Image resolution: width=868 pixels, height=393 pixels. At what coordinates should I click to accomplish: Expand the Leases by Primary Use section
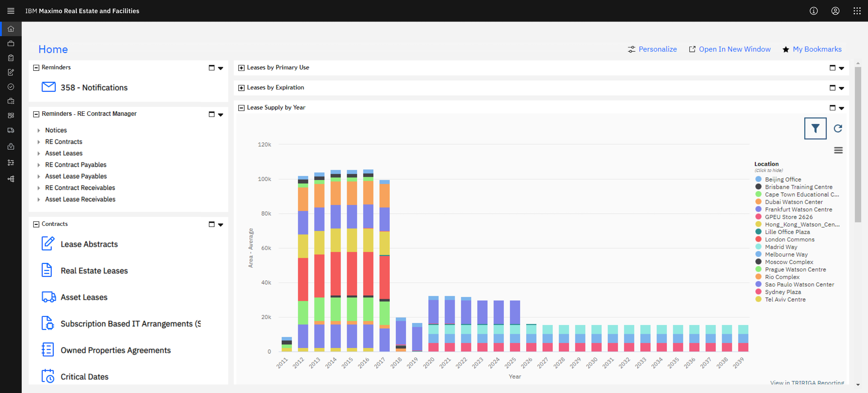[241, 68]
